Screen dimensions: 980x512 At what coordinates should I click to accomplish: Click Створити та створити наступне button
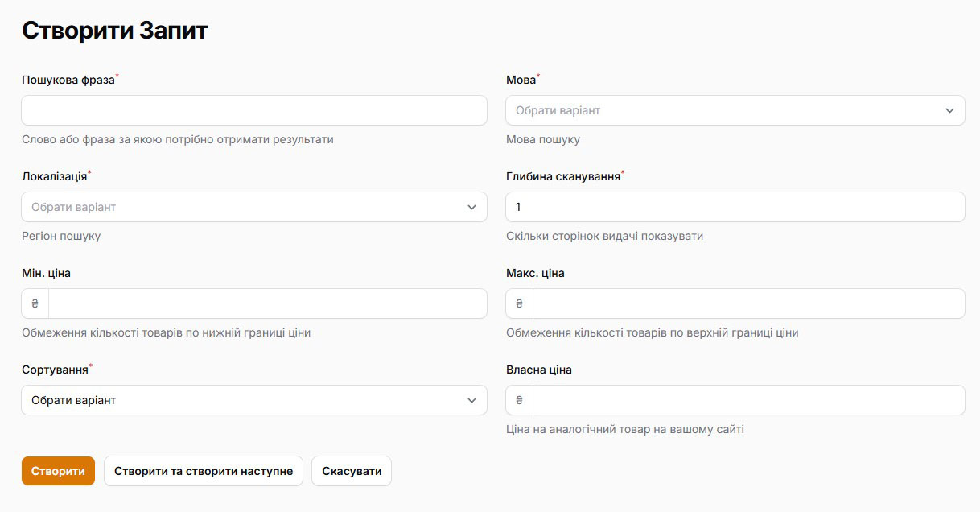coord(203,471)
